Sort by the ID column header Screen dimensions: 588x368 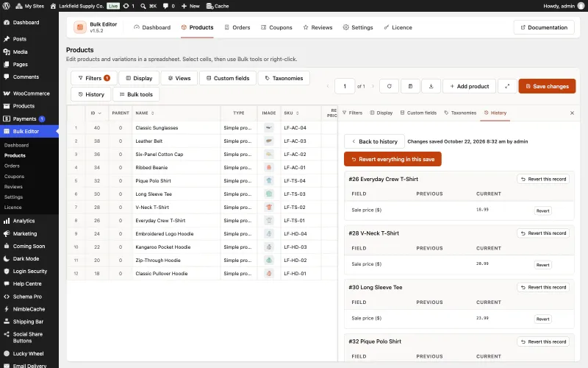tap(96, 113)
